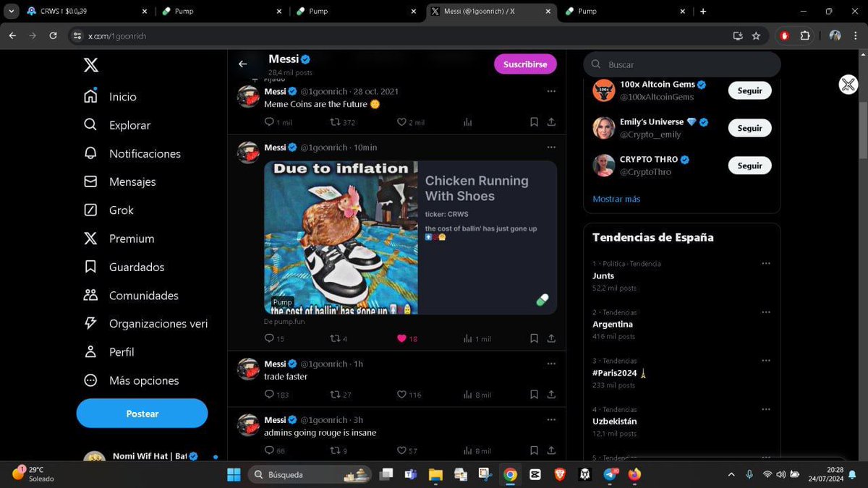The image size is (868, 488).
Task: Bookmark this page with the star icon
Action: 756,35
